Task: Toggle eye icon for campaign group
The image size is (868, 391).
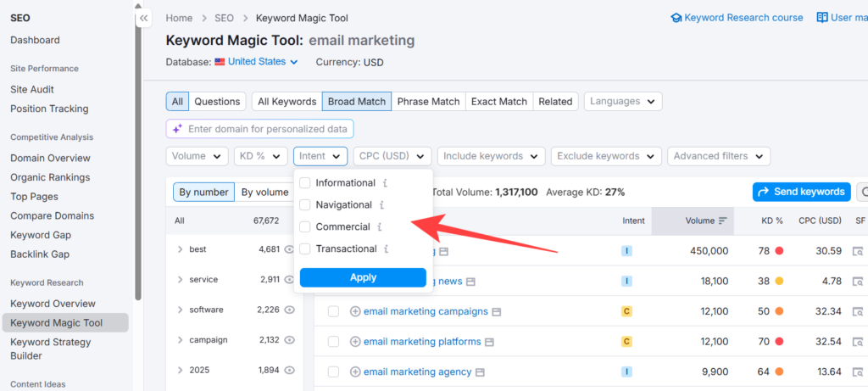Action: point(289,340)
